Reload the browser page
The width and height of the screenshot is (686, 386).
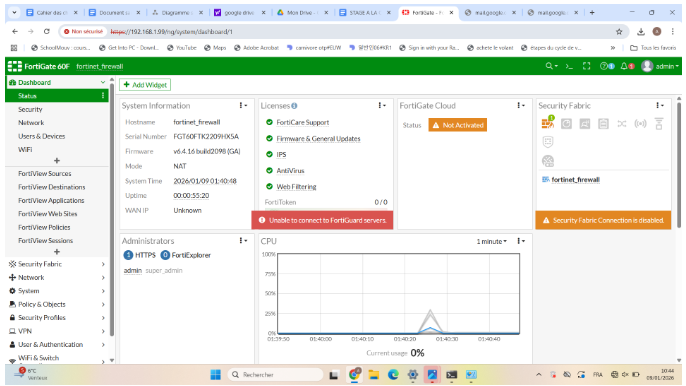point(47,32)
